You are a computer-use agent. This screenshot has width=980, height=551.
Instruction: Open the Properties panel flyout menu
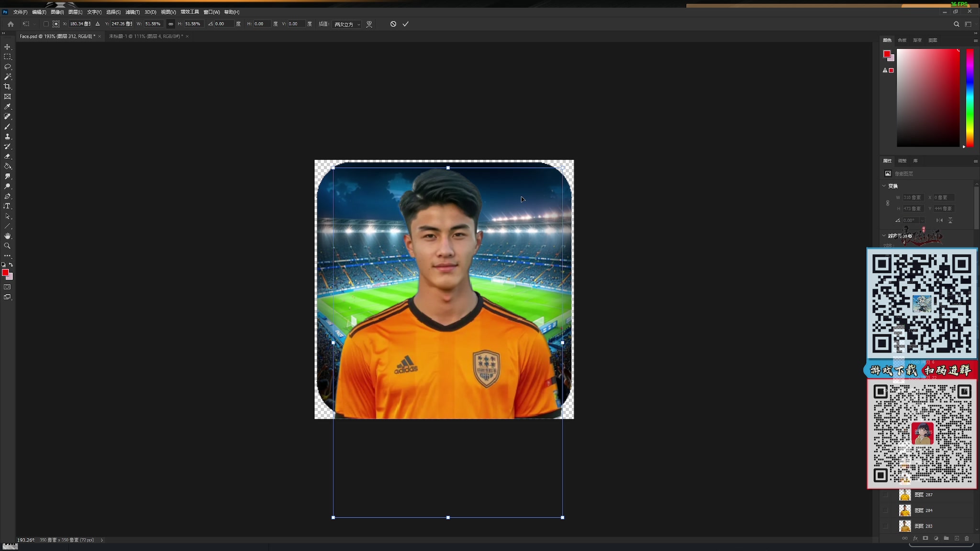[x=976, y=161]
